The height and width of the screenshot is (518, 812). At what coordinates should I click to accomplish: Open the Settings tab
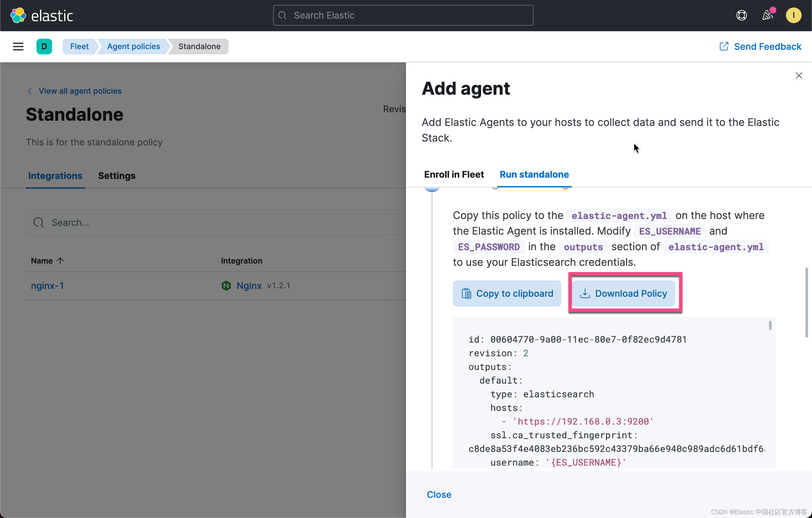click(117, 176)
